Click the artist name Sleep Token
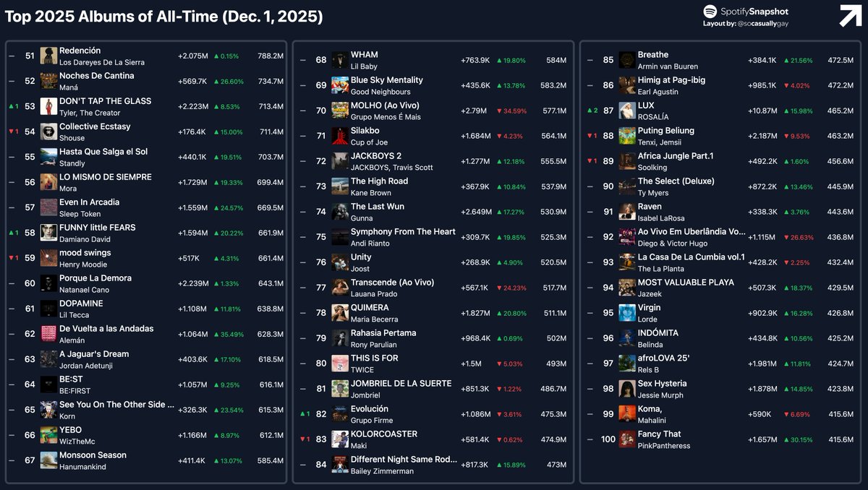Image resolution: width=868 pixels, height=490 pixels. 80,214
